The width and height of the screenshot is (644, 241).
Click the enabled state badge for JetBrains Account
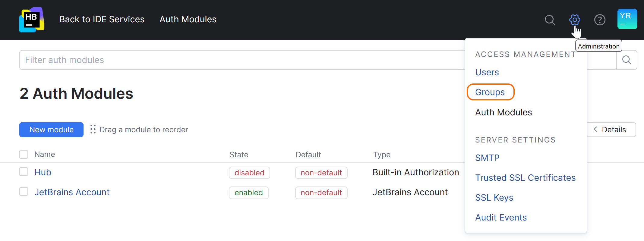pyautogui.click(x=249, y=192)
